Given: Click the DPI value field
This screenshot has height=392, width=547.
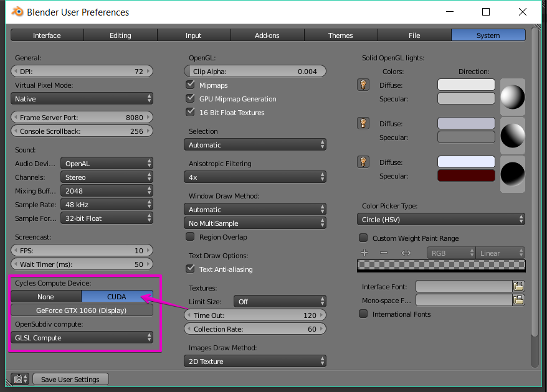Looking at the screenshot, I should coord(82,71).
